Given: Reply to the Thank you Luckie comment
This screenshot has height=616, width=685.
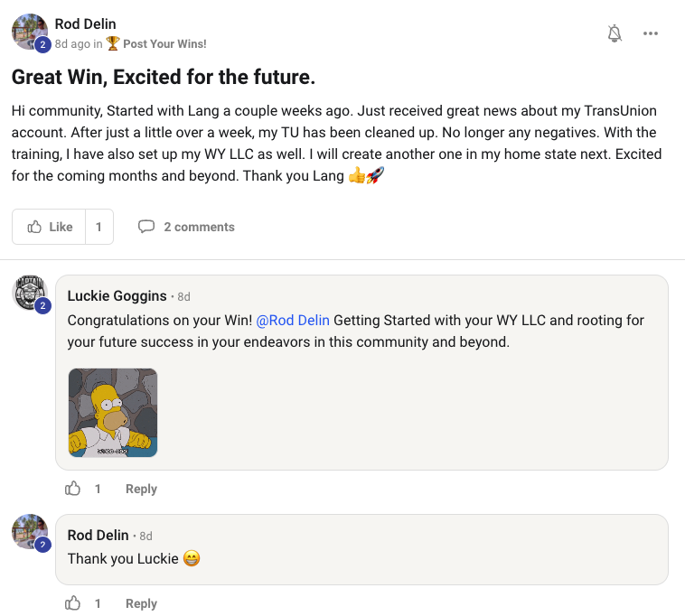Looking at the screenshot, I should coord(141,603).
